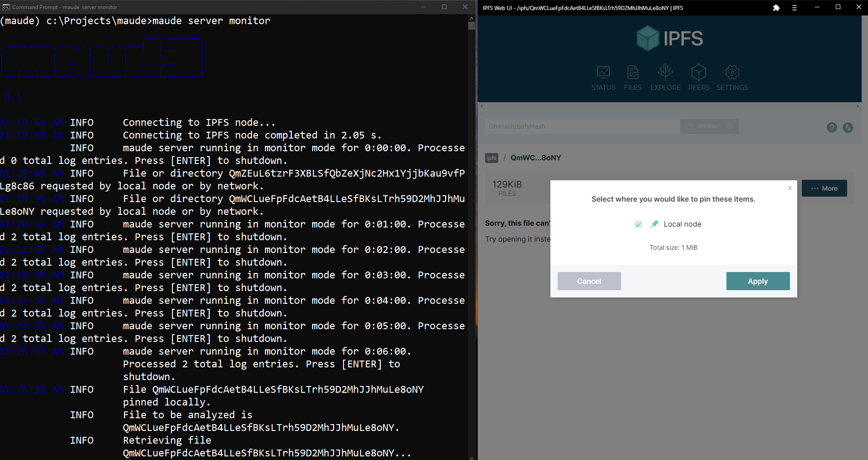
Task: Click 'Select where you would like to pin' heading
Action: coord(673,199)
